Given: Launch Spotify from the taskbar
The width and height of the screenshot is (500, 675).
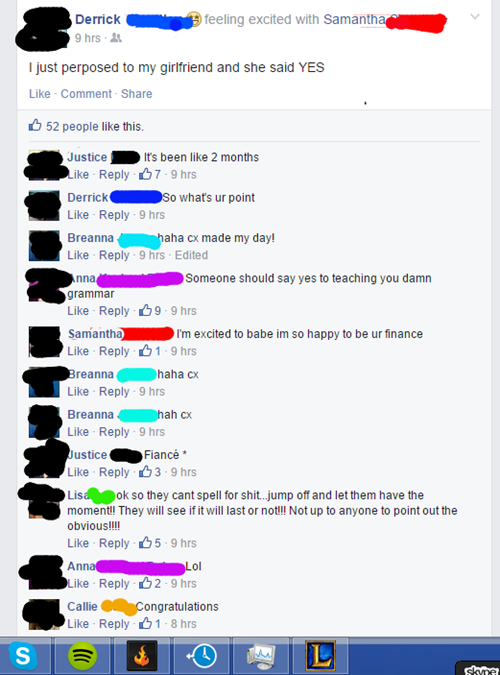Looking at the screenshot, I should 82,656.
